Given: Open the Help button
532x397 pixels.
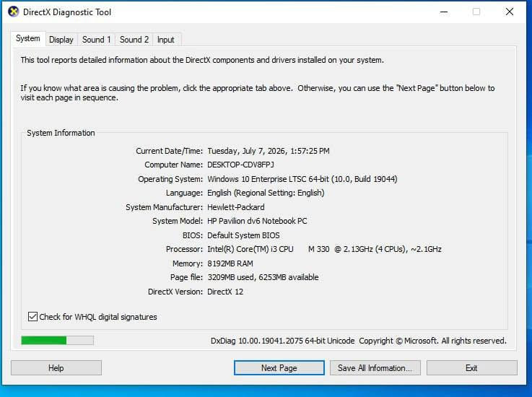Looking at the screenshot, I should (56, 368).
